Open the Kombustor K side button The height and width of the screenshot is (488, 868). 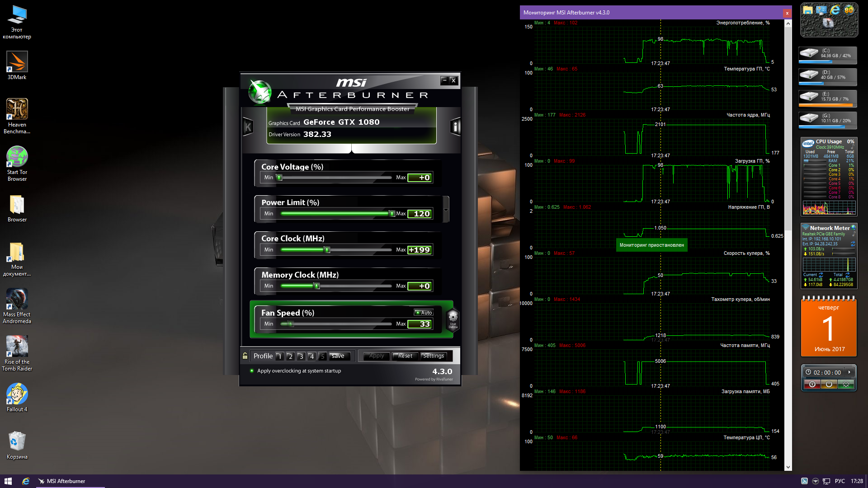click(248, 127)
